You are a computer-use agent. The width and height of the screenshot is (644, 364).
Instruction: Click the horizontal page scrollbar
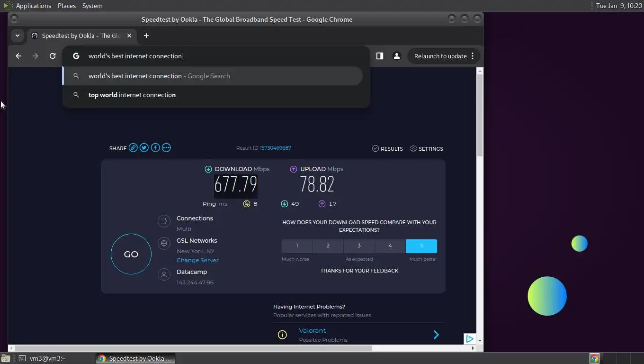(193, 348)
